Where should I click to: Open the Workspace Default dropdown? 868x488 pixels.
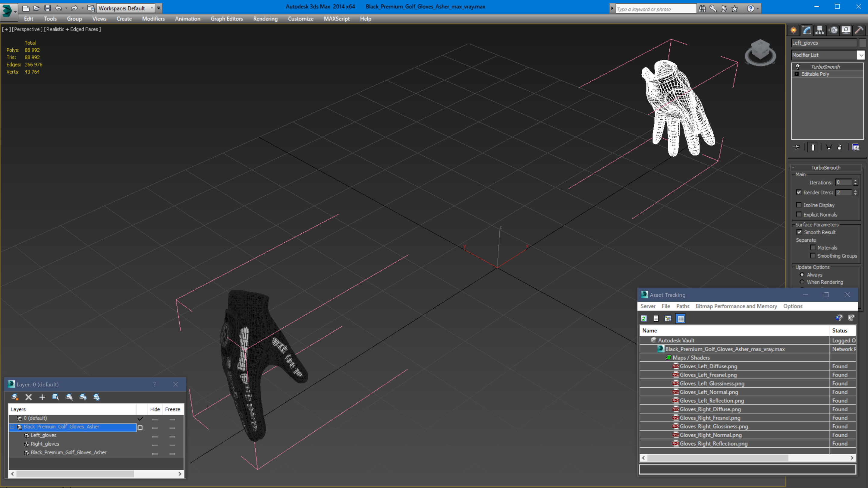click(x=125, y=8)
